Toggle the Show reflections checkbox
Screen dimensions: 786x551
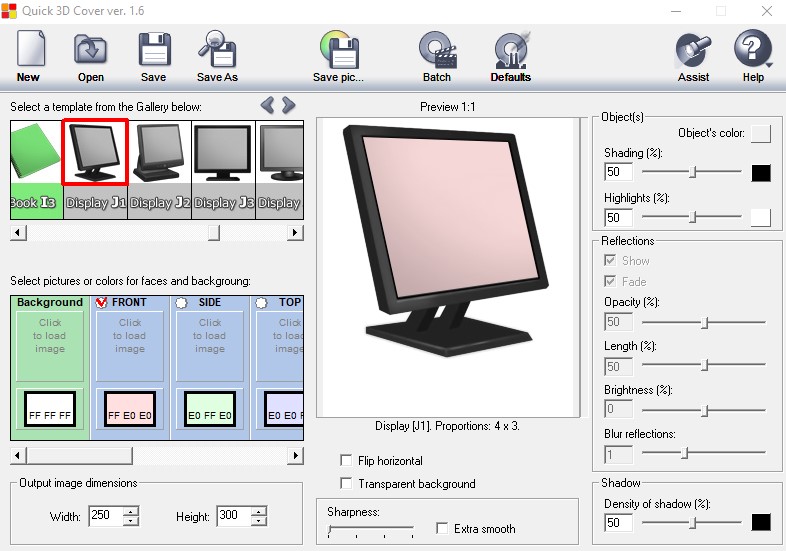[x=610, y=260]
